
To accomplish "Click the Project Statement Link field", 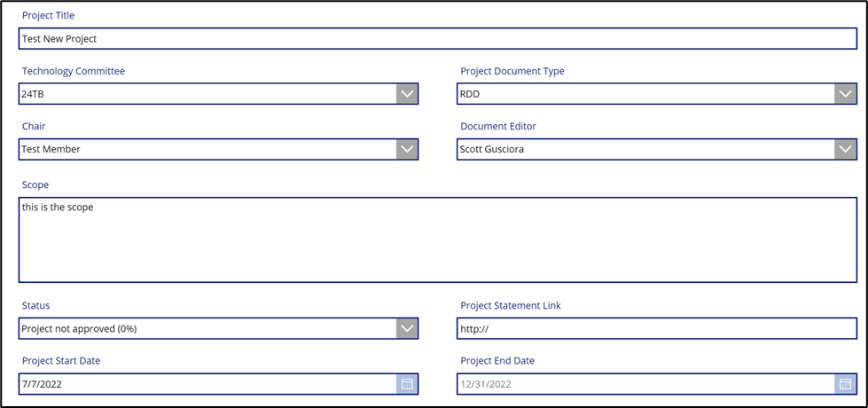I will pyautogui.click(x=656, y=328).
